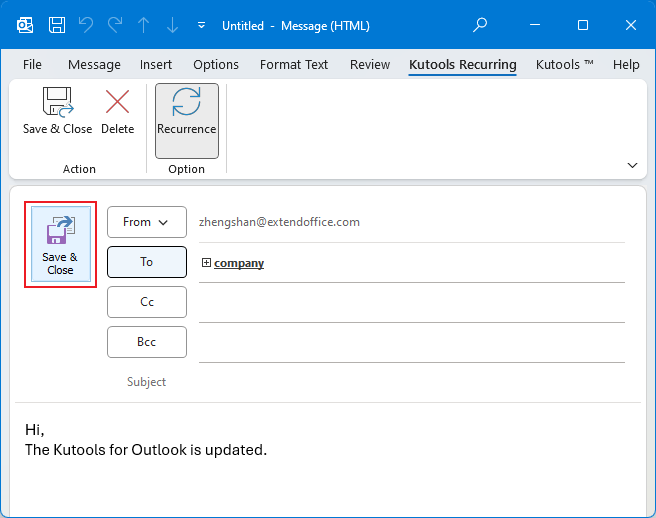This screenshot has width=656, height=518.
Task: Expand the company contact group plus icon
Action: (x=206, y=262)
